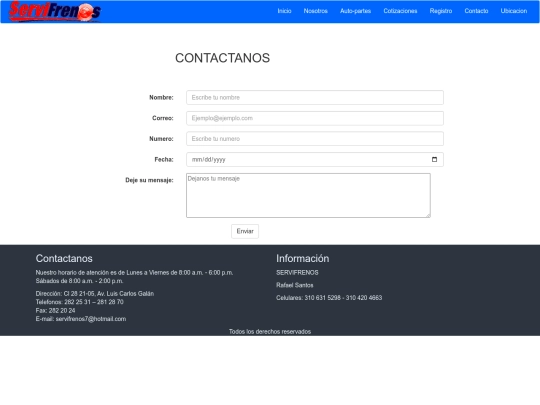Image resolution: width=540 pixels, height=405 pixels.
Task: Grab the message textarea resize handle
Action: [x=428, y=215]
